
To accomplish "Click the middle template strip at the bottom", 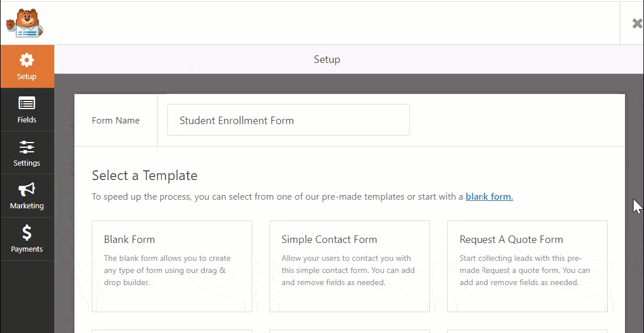I will (x=349, y=331).
